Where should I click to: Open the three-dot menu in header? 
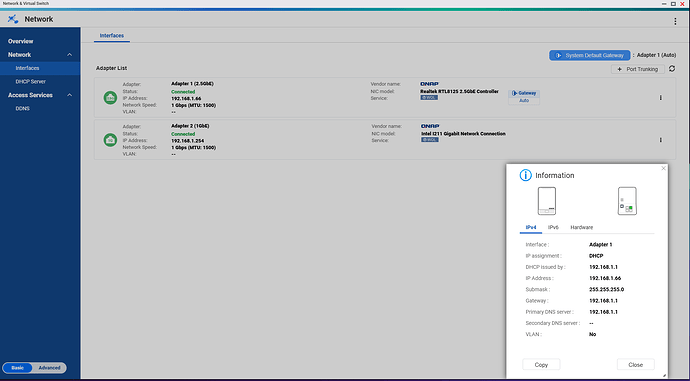coord(675,21)
